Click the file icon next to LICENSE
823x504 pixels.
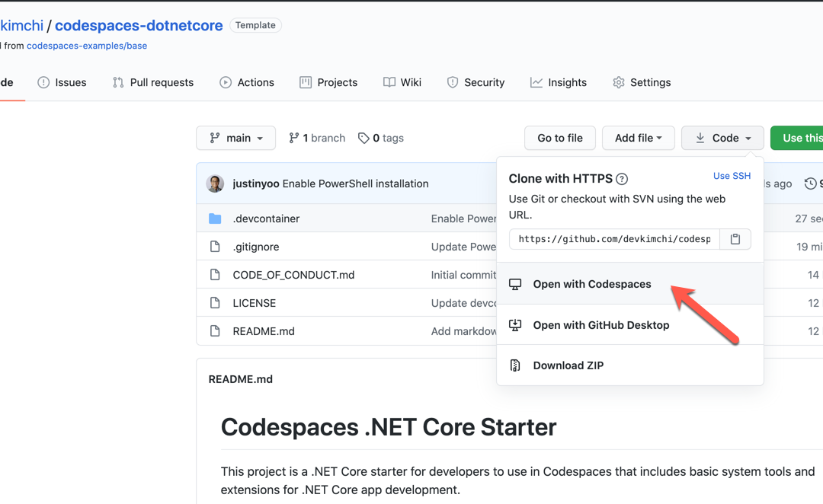(x=215, y=303)
